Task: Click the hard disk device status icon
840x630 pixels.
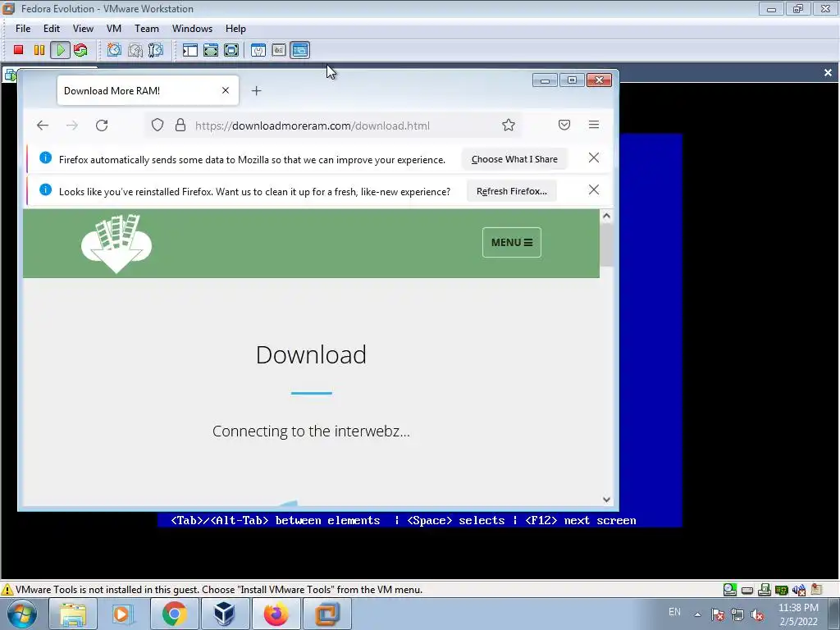Action: 747,591
